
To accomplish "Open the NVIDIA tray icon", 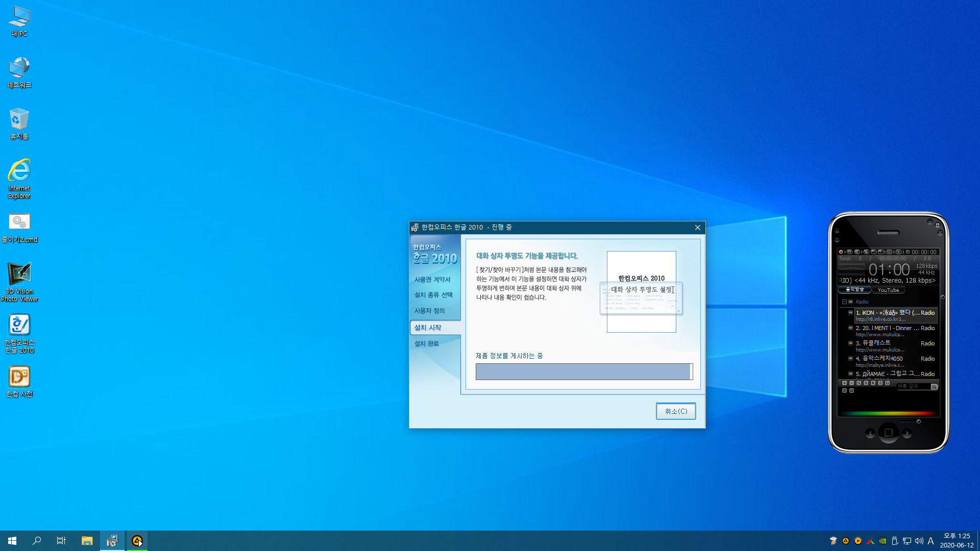I will coord(883,541).
